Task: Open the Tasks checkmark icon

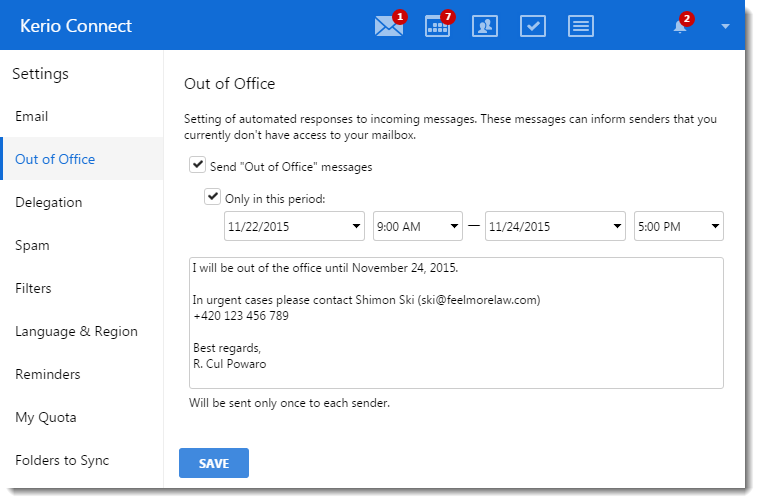Action: (533, 26)
